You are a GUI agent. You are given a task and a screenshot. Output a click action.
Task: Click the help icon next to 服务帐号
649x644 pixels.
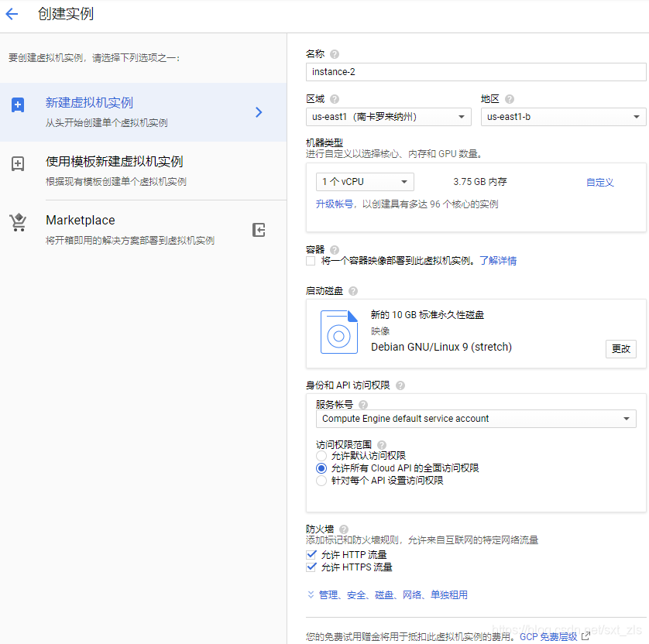363,405
